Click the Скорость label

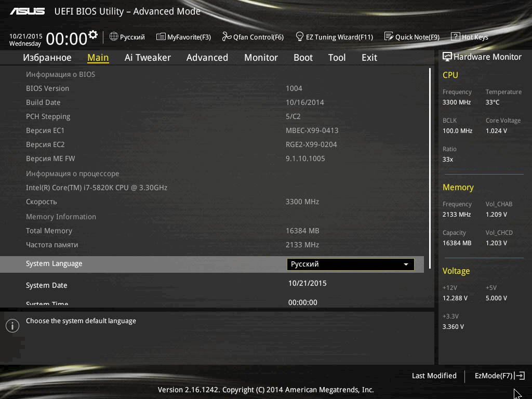(x=42, y=202)
